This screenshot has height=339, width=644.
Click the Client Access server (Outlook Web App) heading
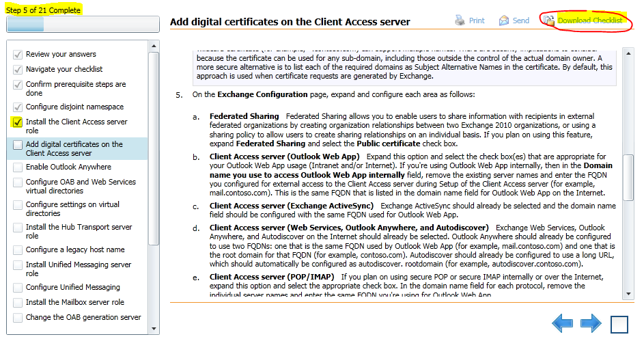pyautogui.click(x=284, y=157)
